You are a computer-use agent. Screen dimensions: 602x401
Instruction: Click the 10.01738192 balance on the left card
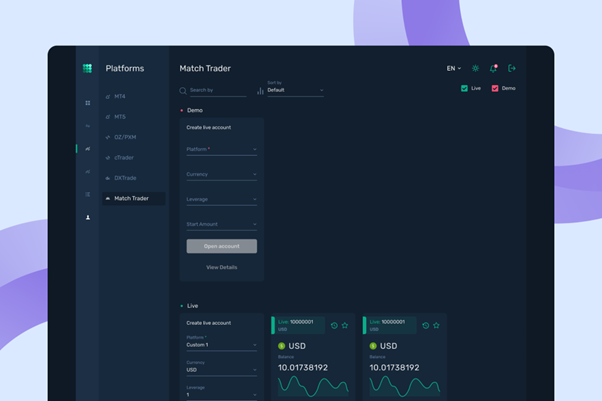point(303,368)
